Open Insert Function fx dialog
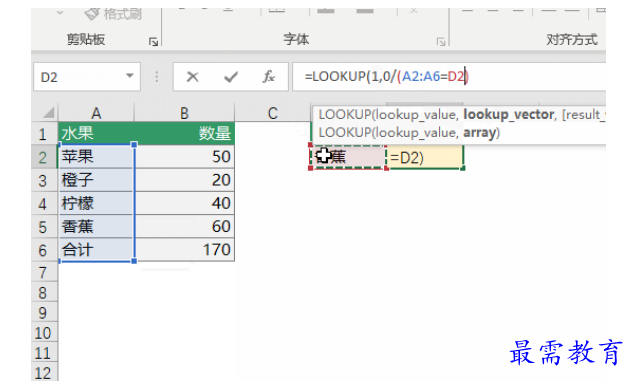 (x=268, y=76)
